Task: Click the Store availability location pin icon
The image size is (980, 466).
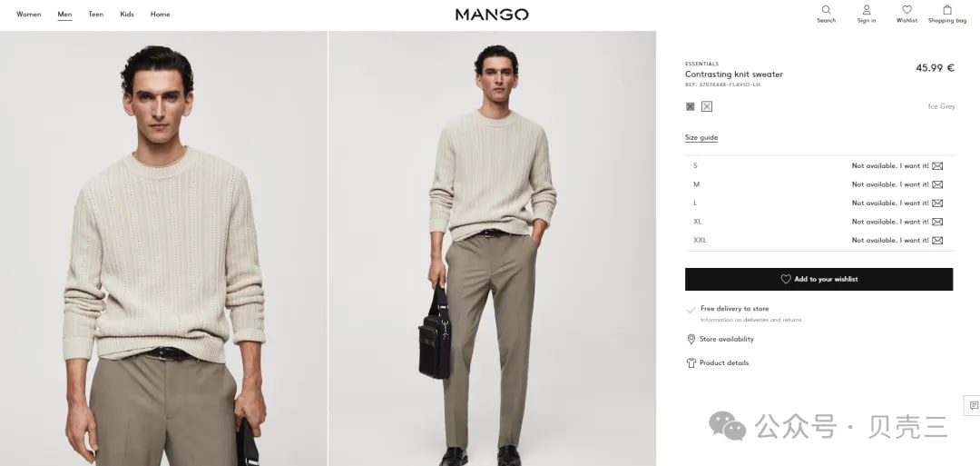Action: point(691,339)
